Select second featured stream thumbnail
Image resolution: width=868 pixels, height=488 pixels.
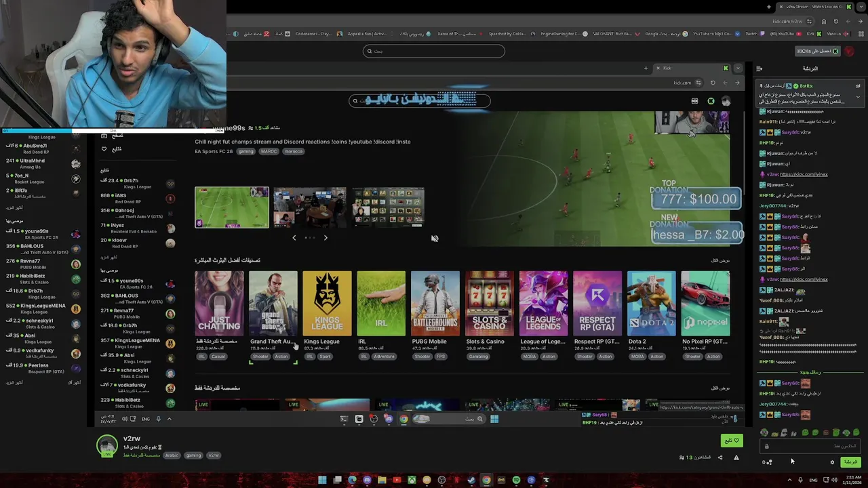coord(310,207)
